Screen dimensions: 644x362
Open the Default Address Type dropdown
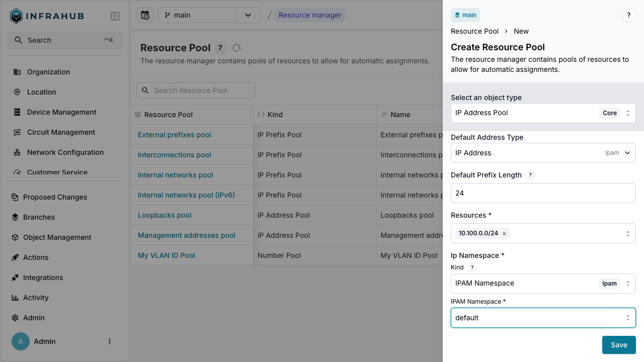543,153
